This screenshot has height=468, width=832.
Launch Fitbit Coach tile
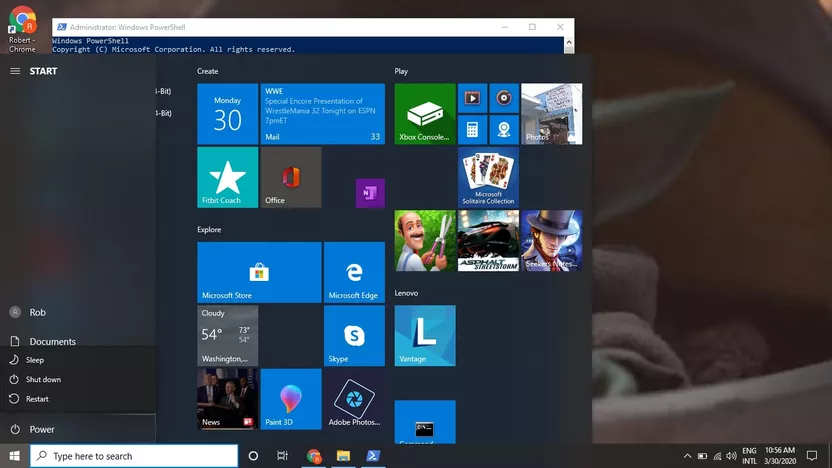228,177
